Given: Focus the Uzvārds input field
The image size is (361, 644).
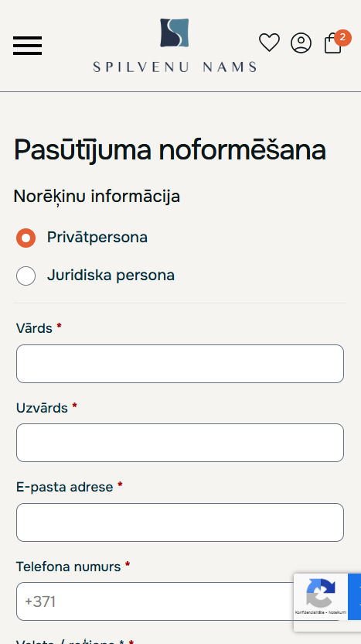Looking at the screenshot, I should pos(180,443).
